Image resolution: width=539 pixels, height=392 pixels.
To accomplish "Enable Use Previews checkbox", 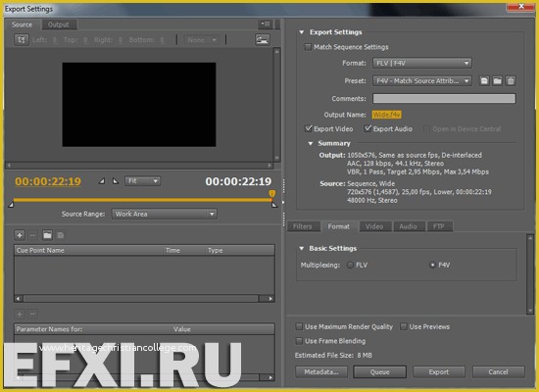I will [403, 326].
